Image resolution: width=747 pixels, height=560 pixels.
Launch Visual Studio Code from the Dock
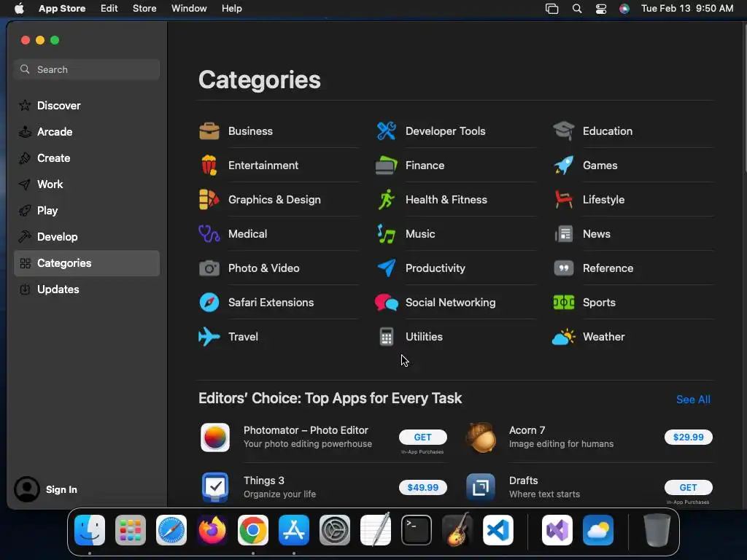tap(498, 530)
